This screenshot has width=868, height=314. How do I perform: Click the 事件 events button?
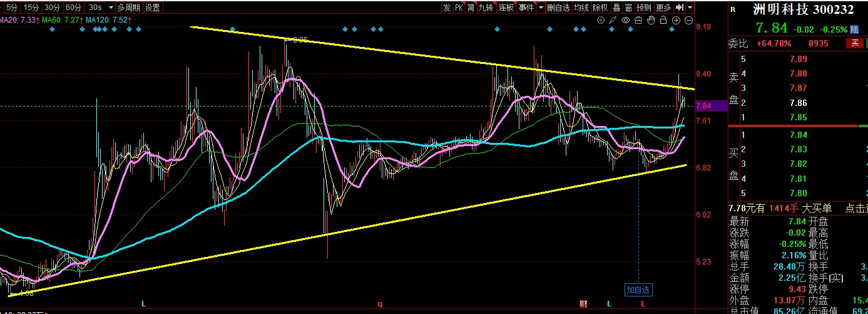tap(526, 8)
